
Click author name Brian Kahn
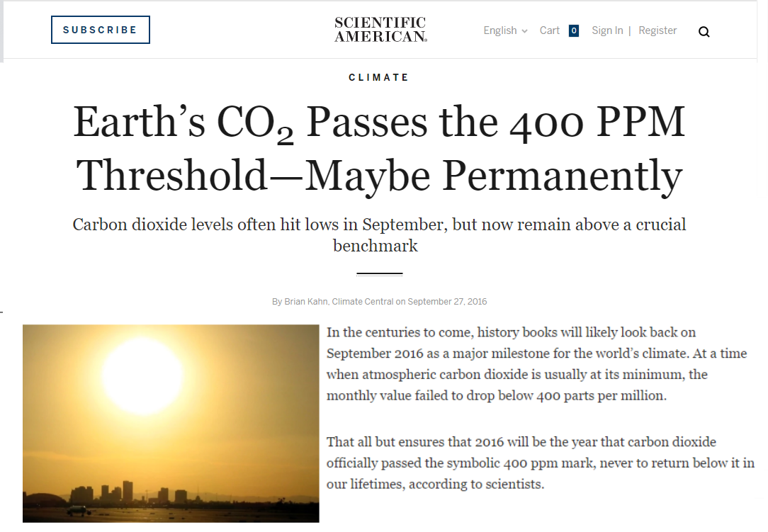click(x=306, y=302)
